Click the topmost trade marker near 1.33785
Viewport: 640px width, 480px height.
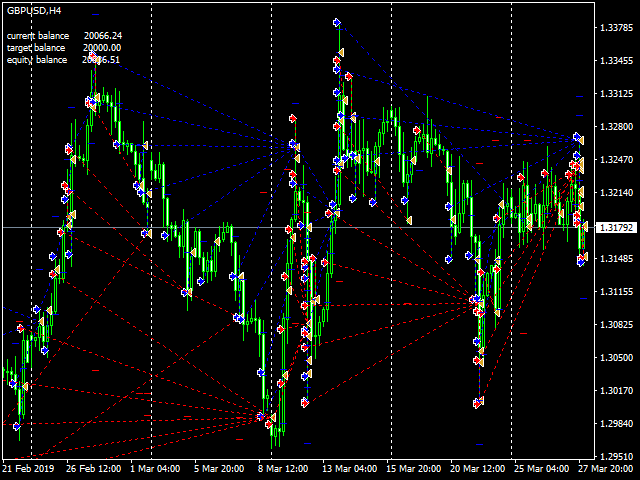[x=337, y=22]
